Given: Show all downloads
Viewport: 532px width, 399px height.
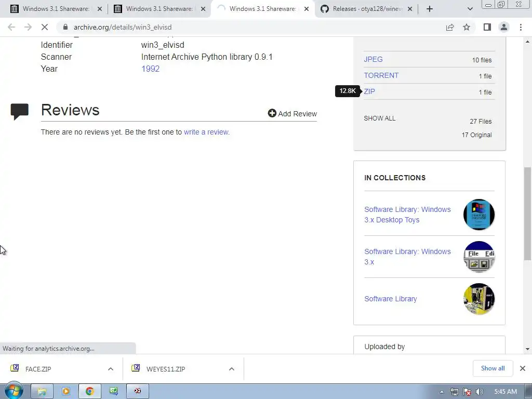Looking at the screenshot, I should click(493, 368).
